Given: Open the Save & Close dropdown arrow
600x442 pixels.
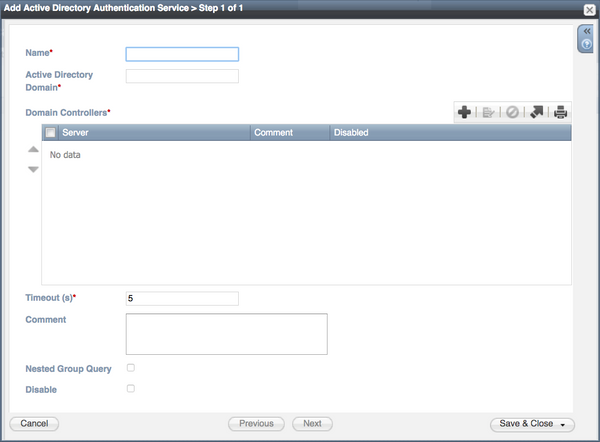Looking at the screenshot, I should click(x=562, y=425).
